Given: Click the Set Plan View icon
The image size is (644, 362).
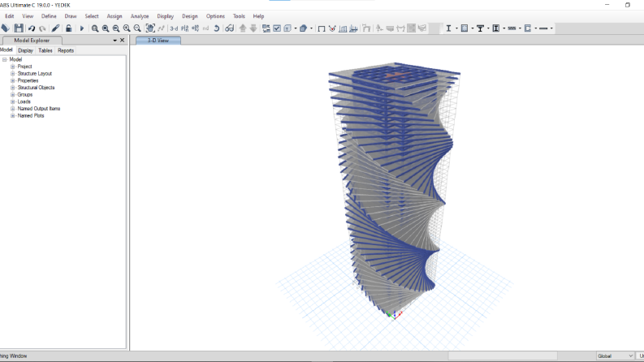Looking at the screenshot, I should 185,28.
